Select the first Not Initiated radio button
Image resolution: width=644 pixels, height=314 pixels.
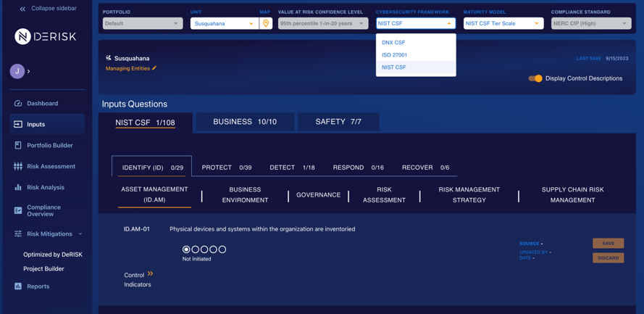(x=186, y=249)
